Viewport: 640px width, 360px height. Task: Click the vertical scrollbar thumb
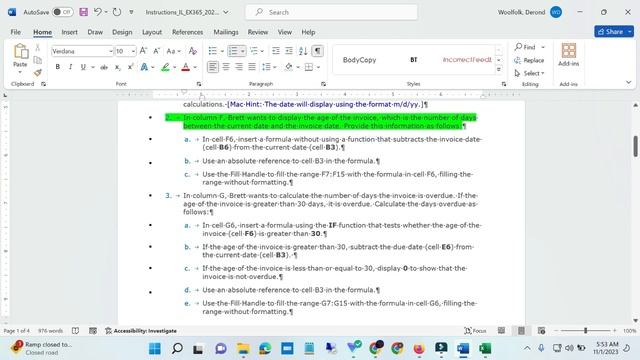pyautogui.click(x=636, y=146)
